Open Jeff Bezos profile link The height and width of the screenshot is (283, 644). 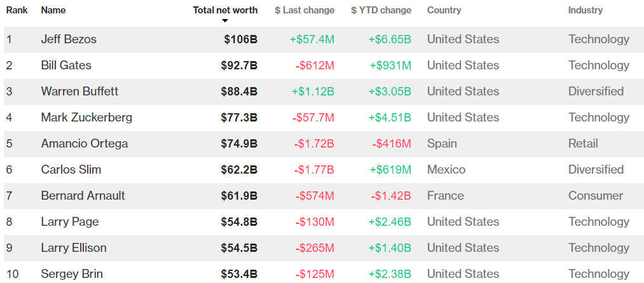tap(69, 39)
